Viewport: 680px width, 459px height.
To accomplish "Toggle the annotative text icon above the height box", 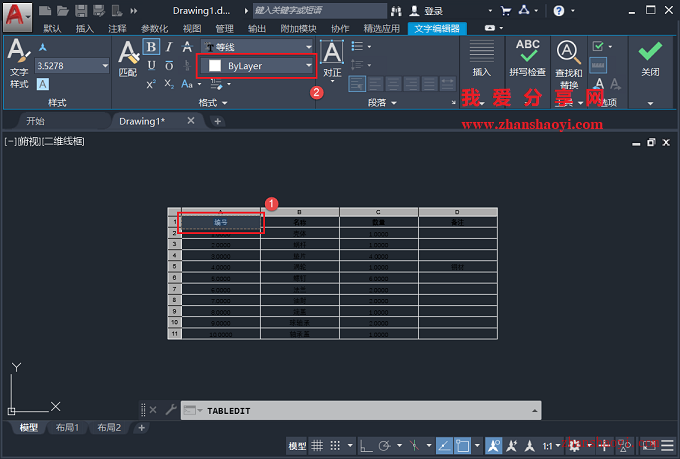I will click(x=42, y=47).
